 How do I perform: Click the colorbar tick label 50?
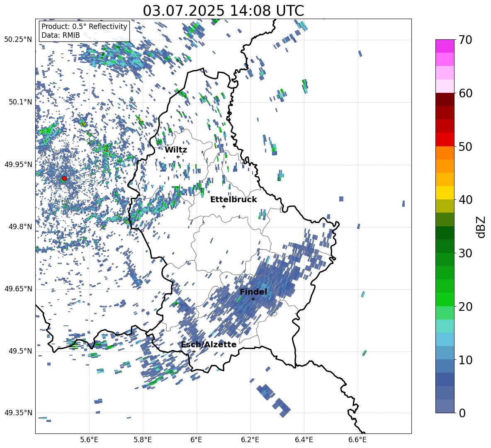tap(465, 147)
